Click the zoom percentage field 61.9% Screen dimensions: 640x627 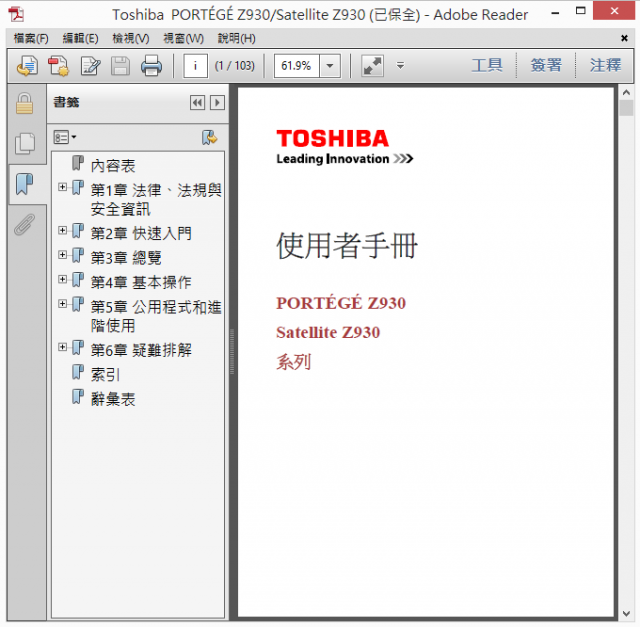(297, 66)
